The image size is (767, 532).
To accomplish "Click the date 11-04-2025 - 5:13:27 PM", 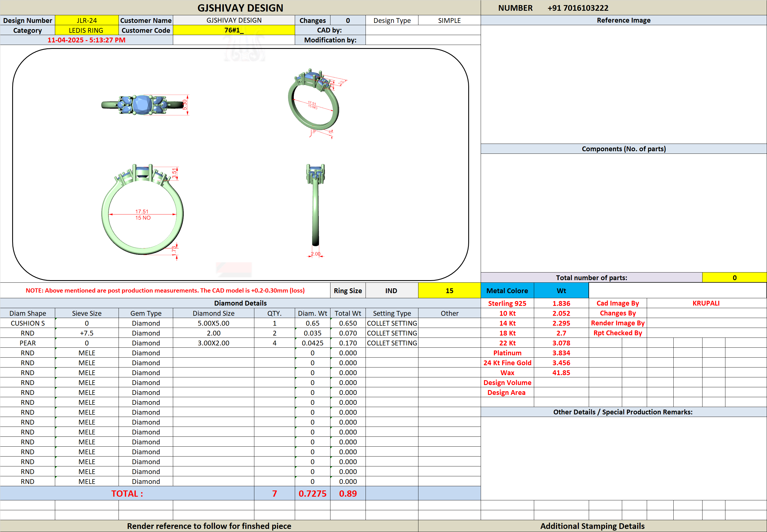I will [86, 40].
